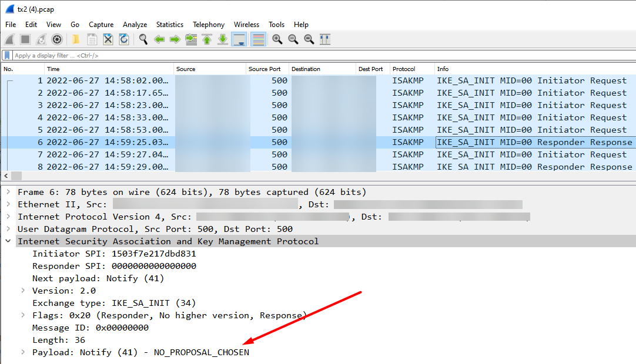This screenshot has width=636, height=364.
Task: Click the display filter input field
Action: click(176, 55)
